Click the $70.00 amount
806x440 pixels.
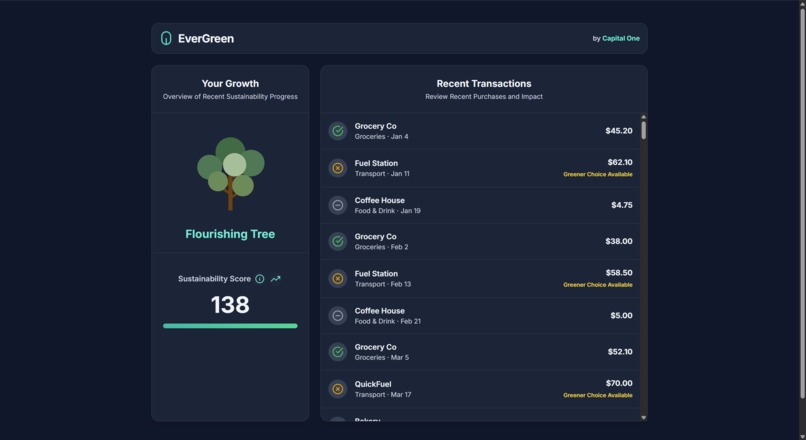[619, 383]
